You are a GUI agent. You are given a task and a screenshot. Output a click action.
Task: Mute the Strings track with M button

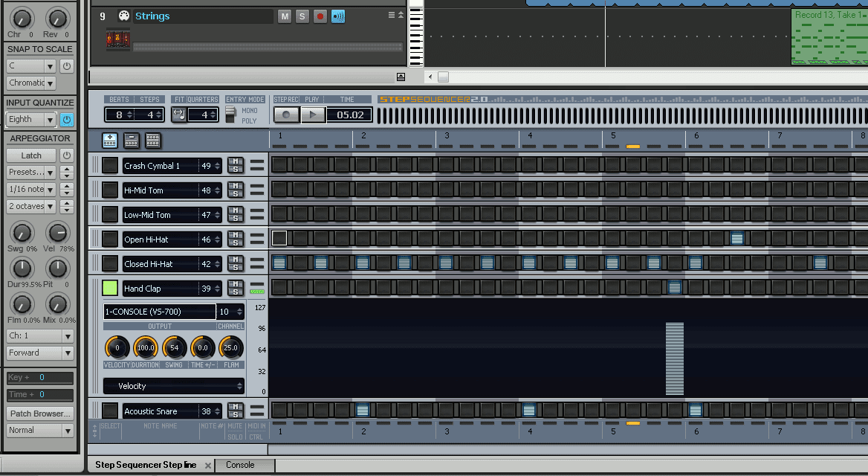click(x=285, y=16)
